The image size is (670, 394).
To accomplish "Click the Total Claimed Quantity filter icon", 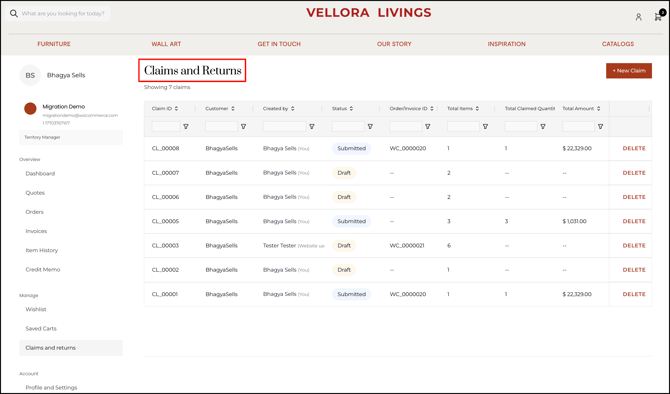I will point(543,126).
